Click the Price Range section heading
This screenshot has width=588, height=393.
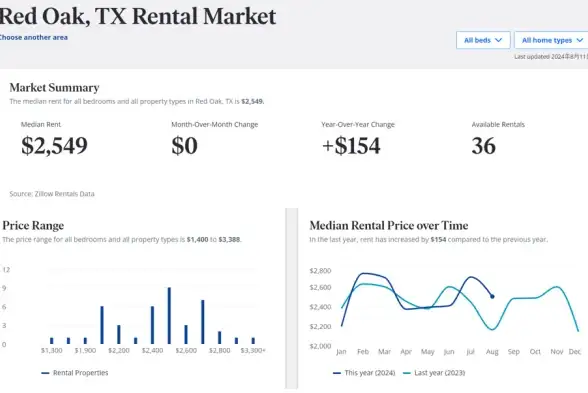click(x=33, y=225)
